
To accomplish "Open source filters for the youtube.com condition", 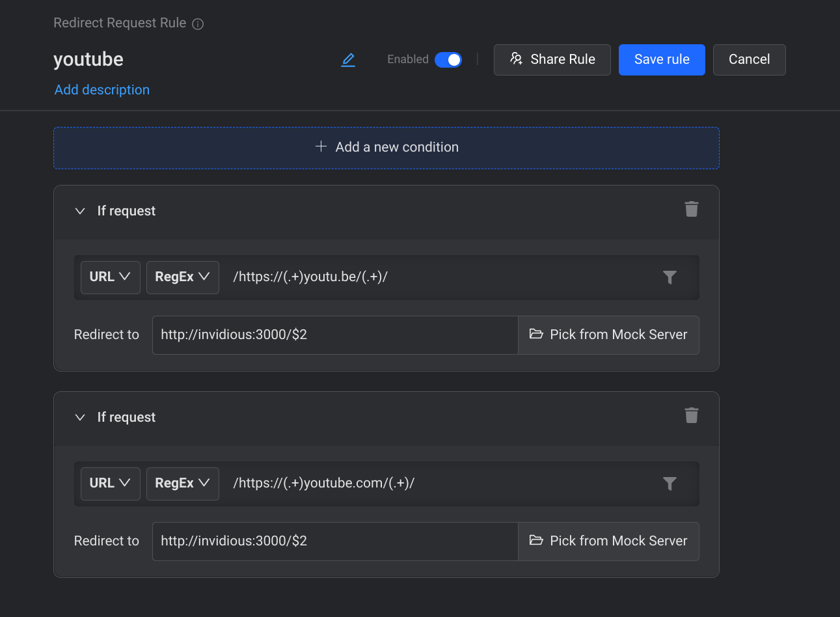I will tap(670, 484).
